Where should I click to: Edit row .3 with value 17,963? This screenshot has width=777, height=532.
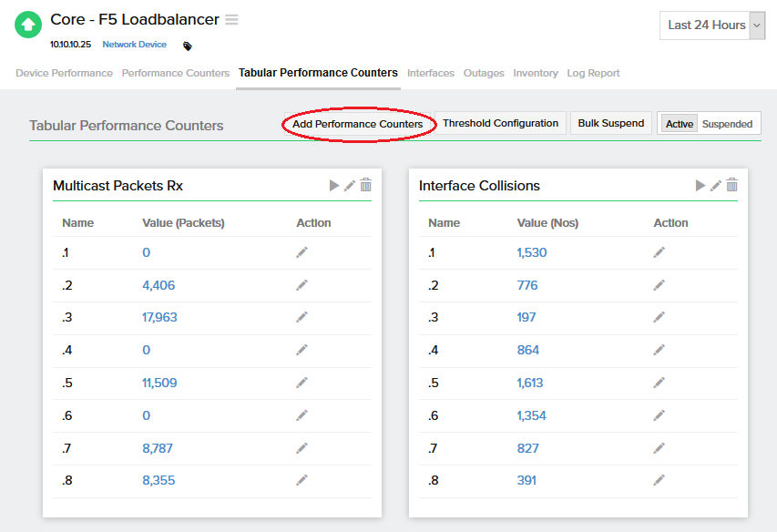302,317
